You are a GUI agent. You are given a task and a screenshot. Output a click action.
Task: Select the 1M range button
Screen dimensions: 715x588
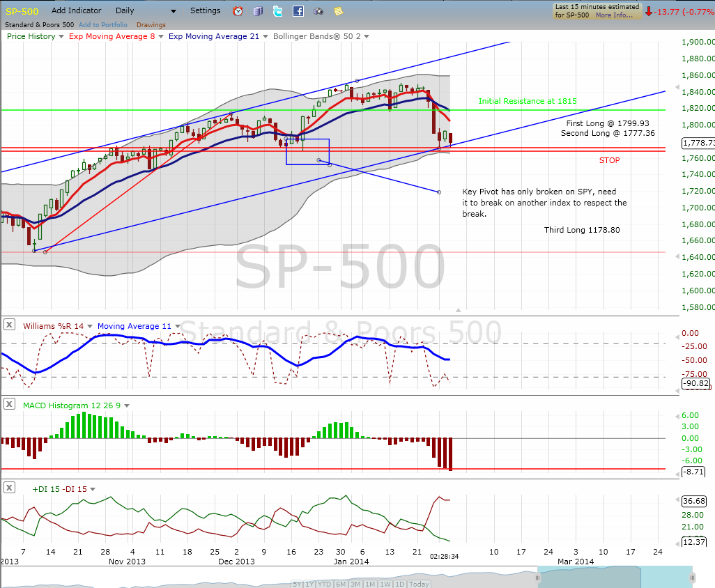tap(370, 584)
